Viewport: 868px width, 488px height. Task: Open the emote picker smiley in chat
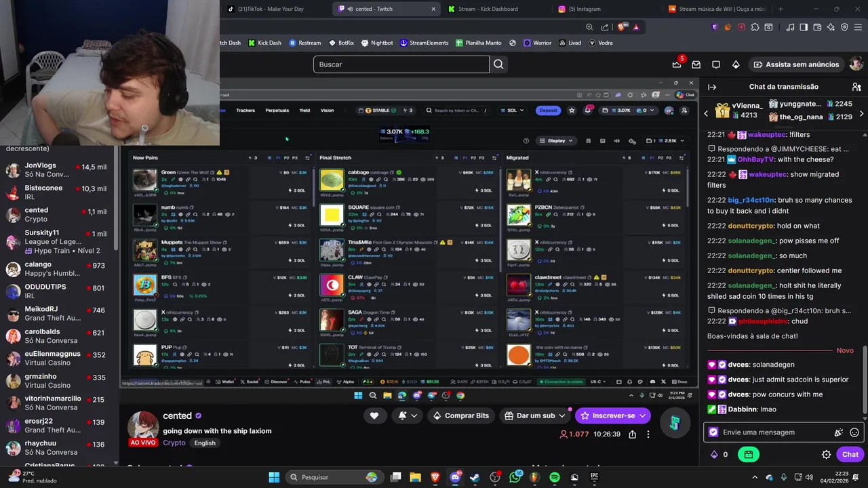pos(854,432)
